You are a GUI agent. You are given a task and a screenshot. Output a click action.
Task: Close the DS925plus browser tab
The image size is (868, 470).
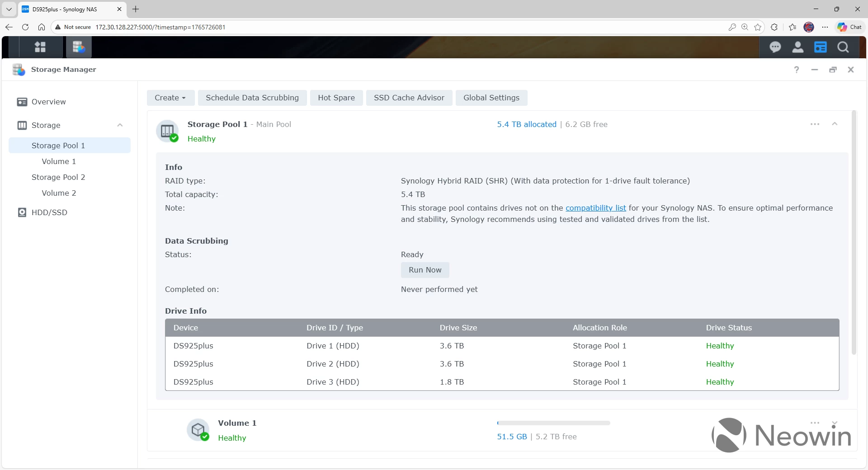click(119, 9)
